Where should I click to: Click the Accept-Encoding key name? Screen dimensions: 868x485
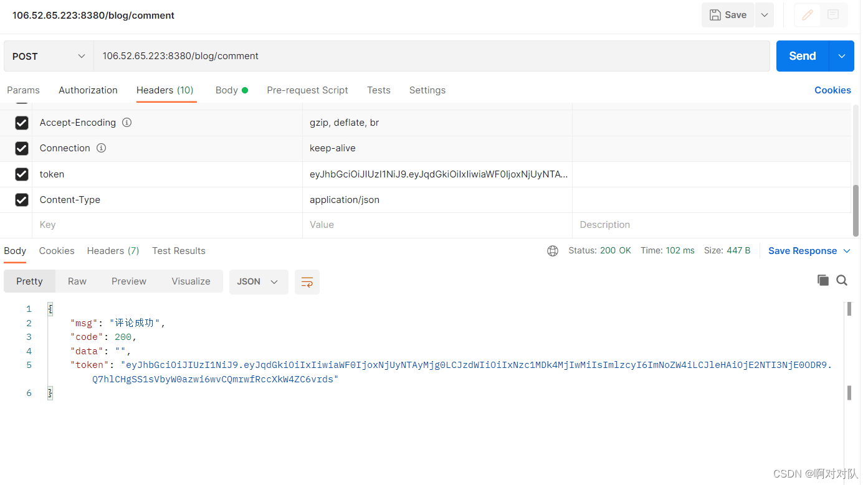pyautogui.click(x=78, y=123)
